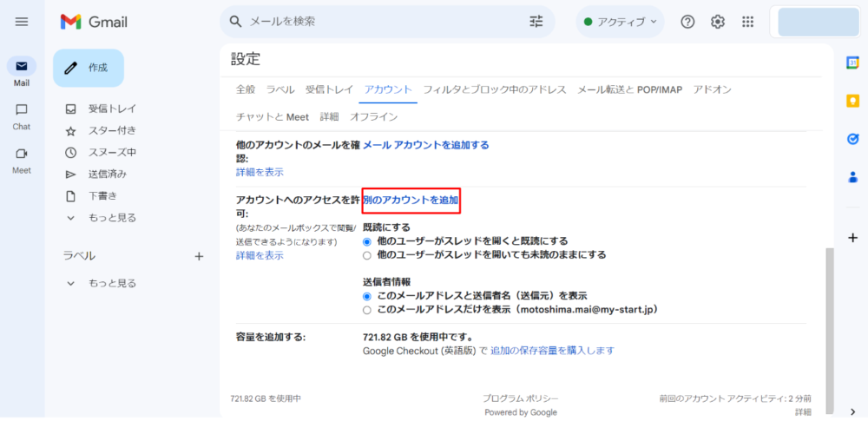
Task: Open the help question mark icon
Action: (687, 22)
